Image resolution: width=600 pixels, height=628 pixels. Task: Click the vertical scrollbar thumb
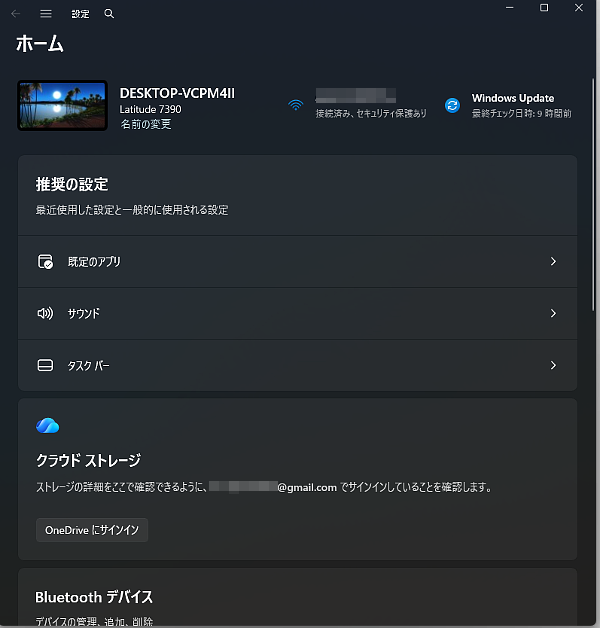coord(593,194)
